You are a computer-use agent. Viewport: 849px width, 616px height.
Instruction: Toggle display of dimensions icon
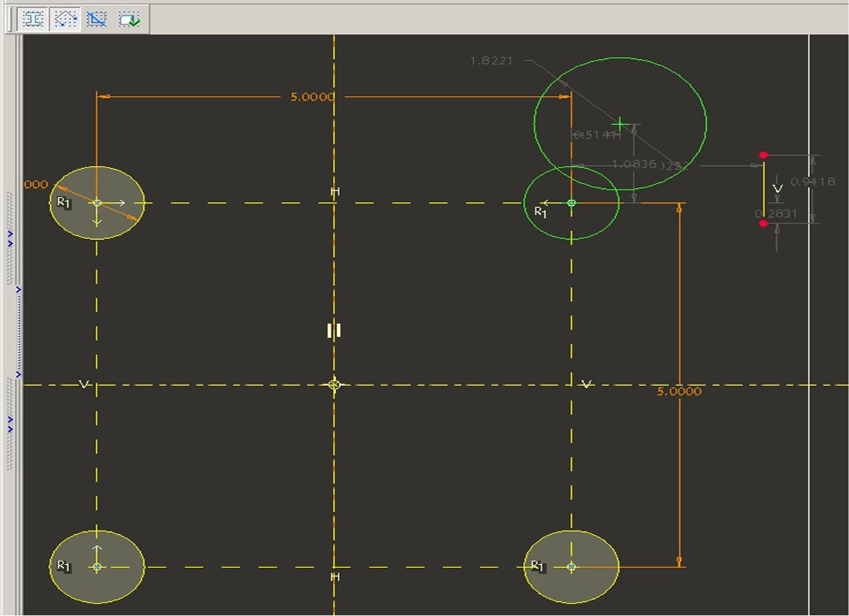coord(32,19)
